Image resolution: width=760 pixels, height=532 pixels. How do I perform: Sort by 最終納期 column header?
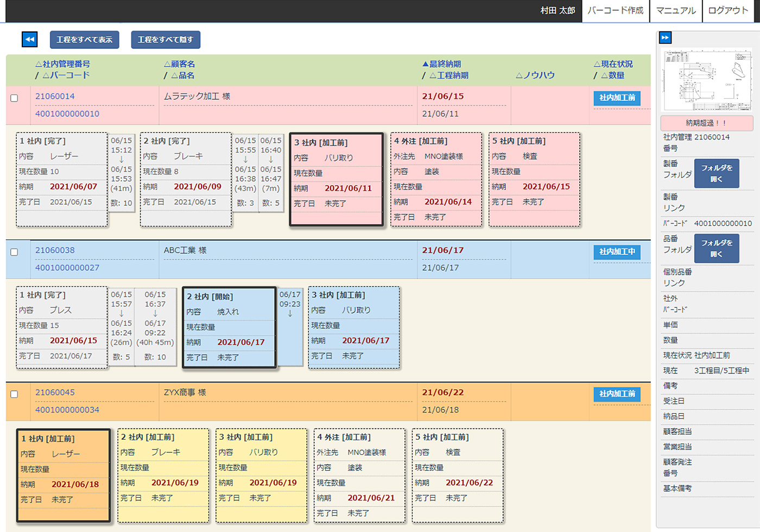(x=442, y=64)
